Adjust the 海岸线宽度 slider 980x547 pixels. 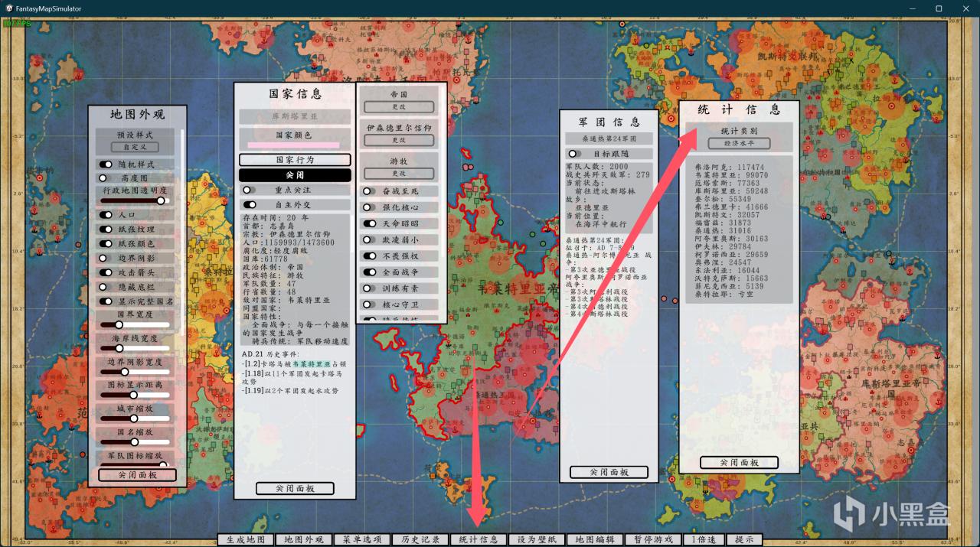click(x=135, y=348)
